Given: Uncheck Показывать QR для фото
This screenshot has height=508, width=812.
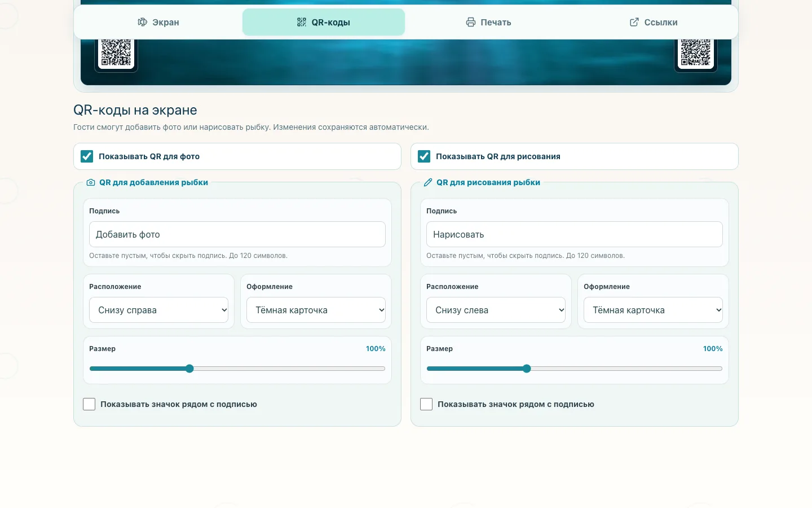Looking at the screenshot, I should (87, 156).
